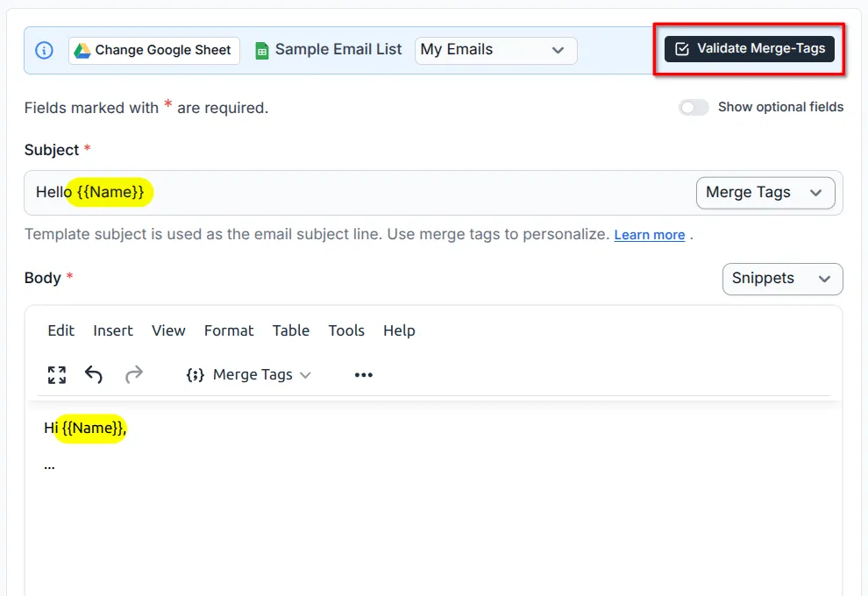The width and height of the screenshot is (868, 596).
Task: Open the Snippets dropdown
Action: [782, 279]
